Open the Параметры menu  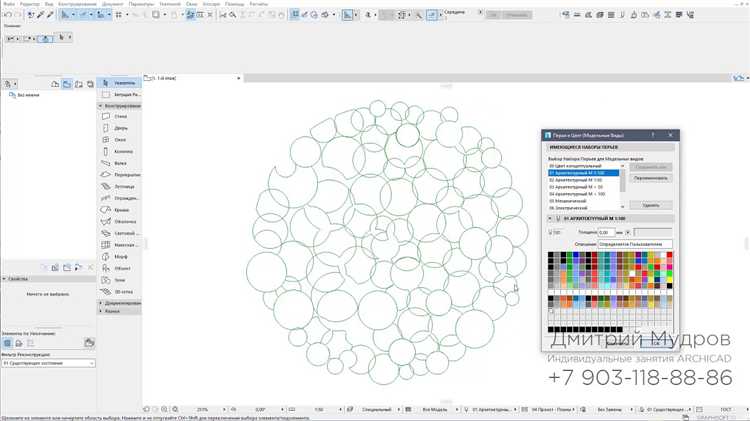tap(141, 4)
